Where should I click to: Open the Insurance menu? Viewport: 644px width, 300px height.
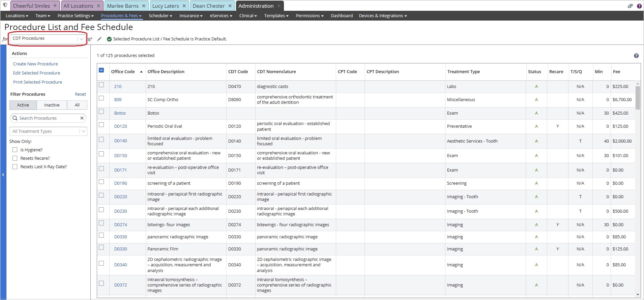(x=191, y=16)
